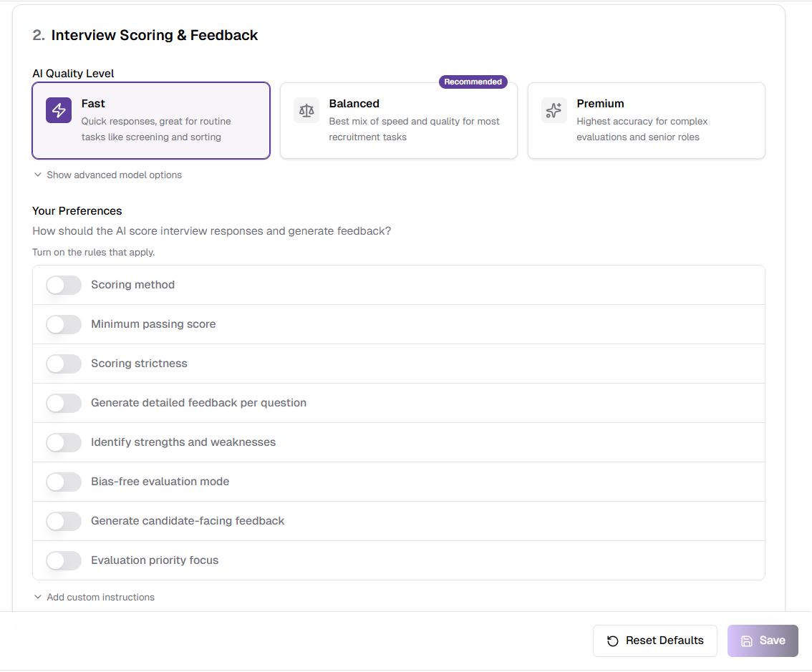Toggle Scoring strictness switch on
Screen dimensions: 812x672
[x=64, y=364]
